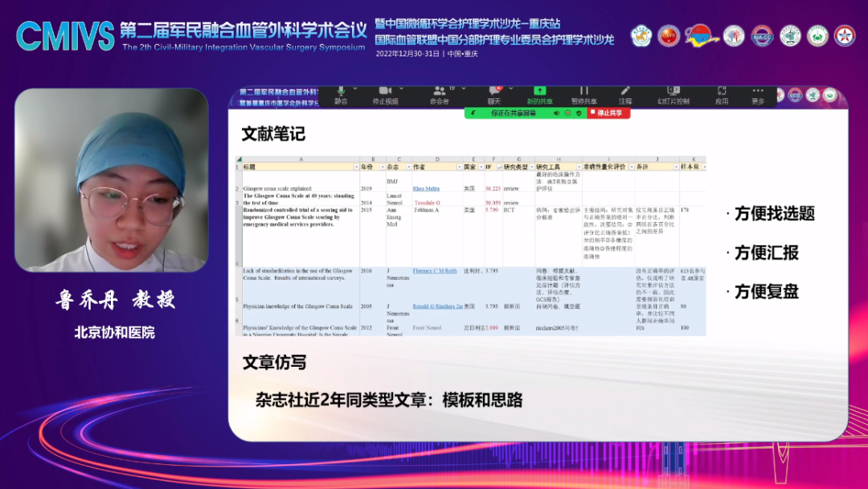Open the participants panel
The image size is (868, 489).
pos(439,95)
